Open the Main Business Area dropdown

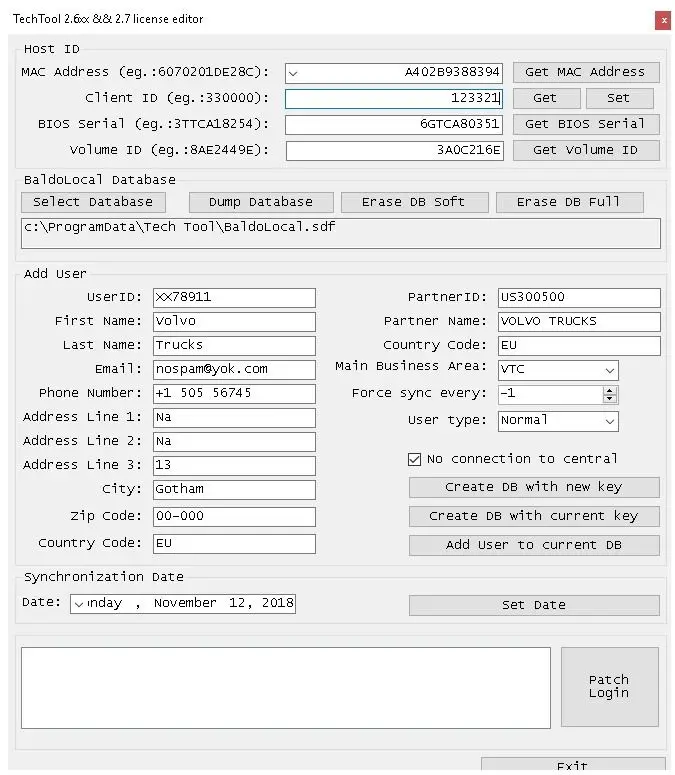(610, 370)
